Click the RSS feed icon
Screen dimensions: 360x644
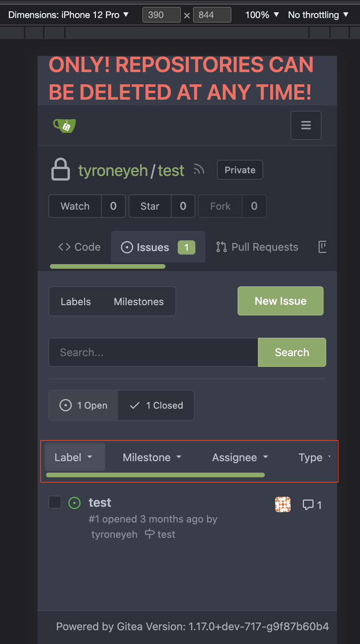199,169
